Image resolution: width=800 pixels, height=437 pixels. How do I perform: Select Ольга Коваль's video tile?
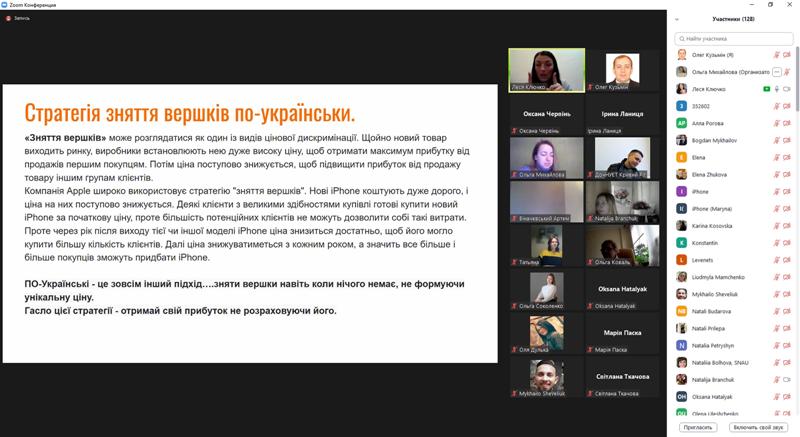point(622,245)
